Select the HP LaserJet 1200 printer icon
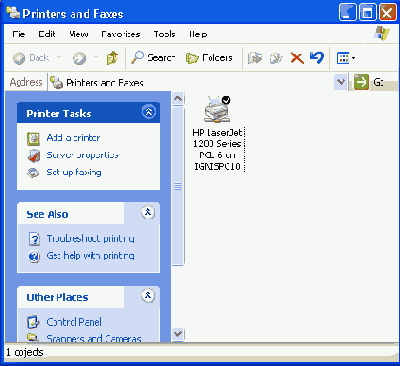The height and width of the screenshot is (366, 400). (218, 109)
